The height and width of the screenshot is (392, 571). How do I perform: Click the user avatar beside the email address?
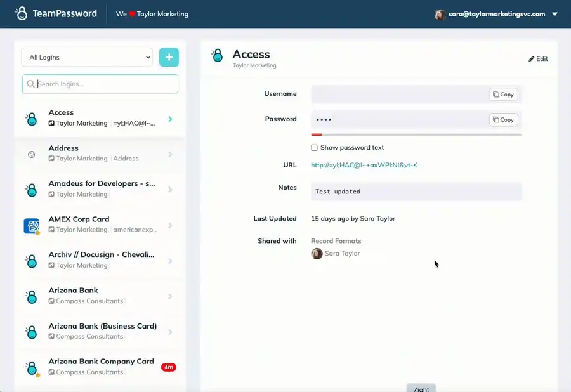440,14
